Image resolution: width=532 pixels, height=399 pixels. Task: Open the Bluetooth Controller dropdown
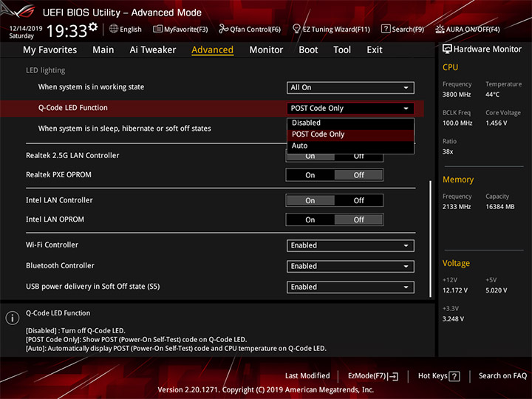[x=350, y=266]
